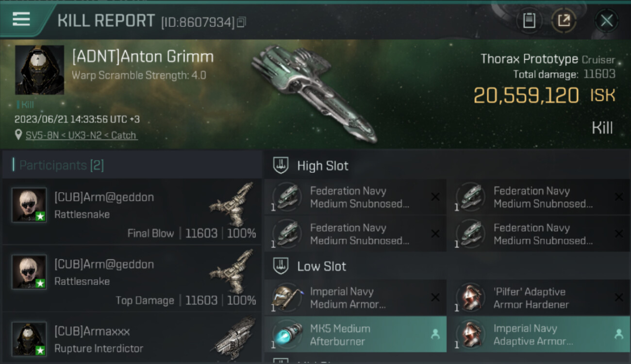Open Anton Grimm's pilot portrait
Screen dimensions: 631x364
39,70
